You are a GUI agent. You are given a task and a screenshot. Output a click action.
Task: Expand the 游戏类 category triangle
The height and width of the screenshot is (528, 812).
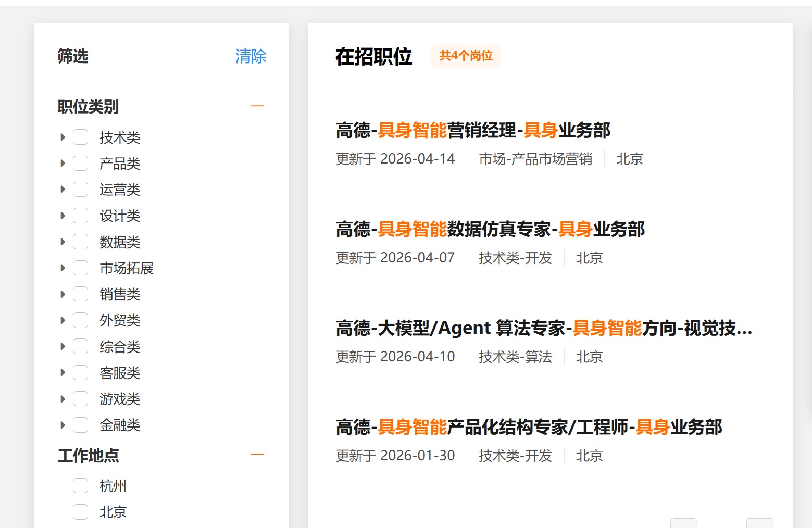(x=63, y=399)
